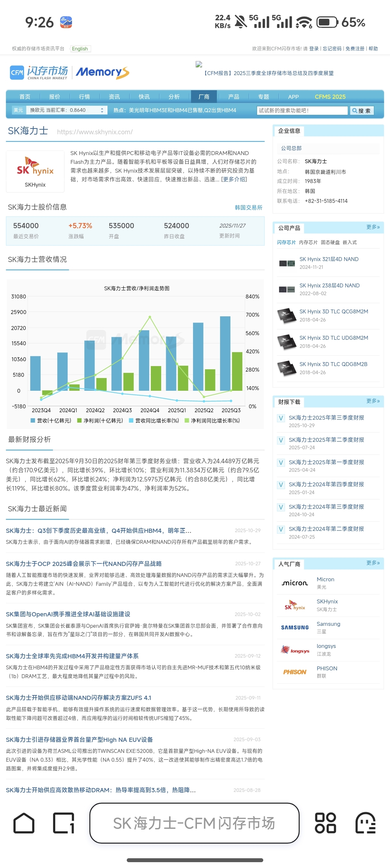Open the browser grid menu icon
The height and width of the screenshot is (868, 390).
pos(325,823)
